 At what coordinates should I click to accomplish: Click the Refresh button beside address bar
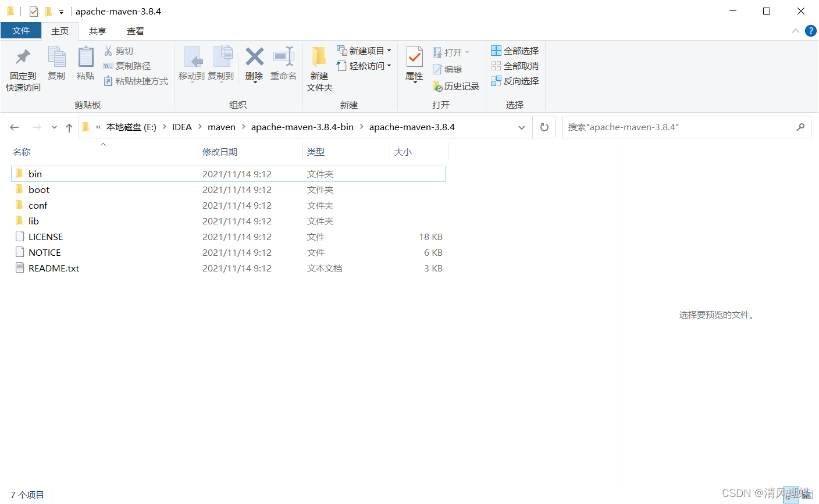click(x=544, y=127)
